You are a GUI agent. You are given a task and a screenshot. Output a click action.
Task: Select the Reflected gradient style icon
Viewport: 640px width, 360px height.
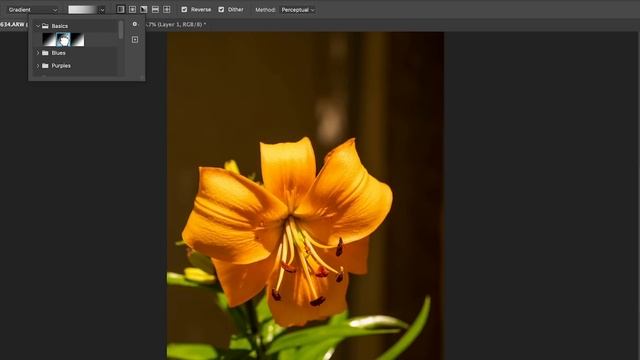(155, 9)
